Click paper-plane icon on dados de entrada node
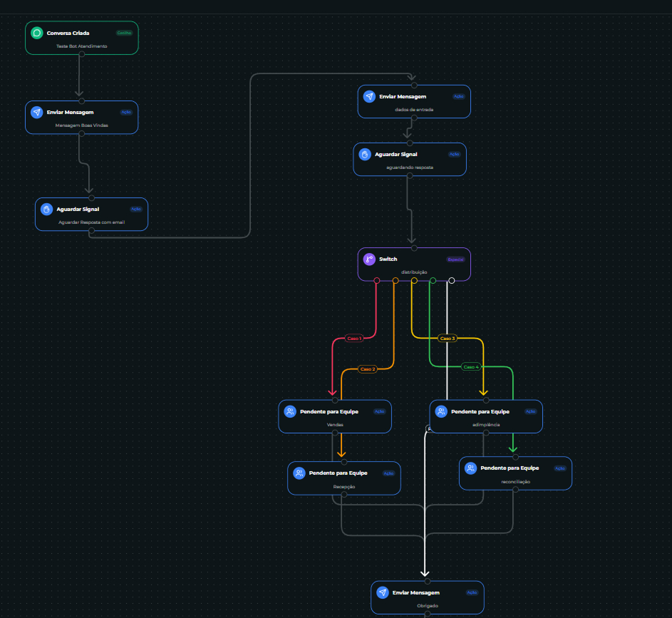Viewport: 672px width, 618px height. click(x=369, y=96)
